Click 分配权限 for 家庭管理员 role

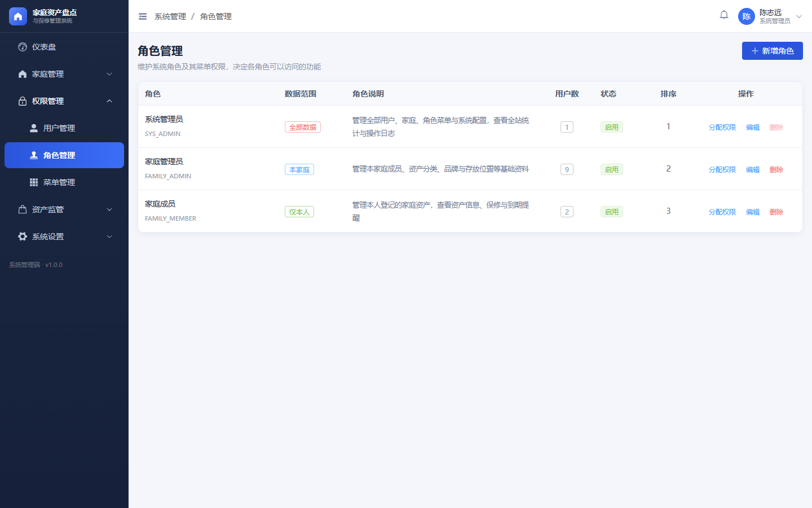coord(722,169)
